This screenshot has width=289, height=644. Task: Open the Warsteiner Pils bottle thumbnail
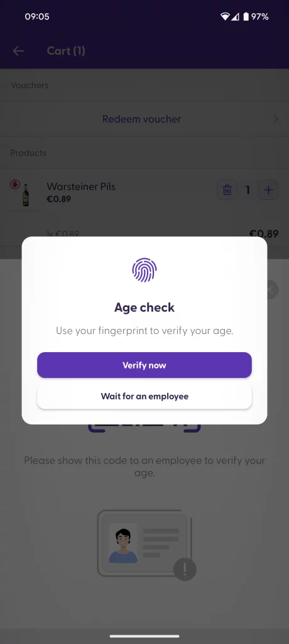[x=26, y=195]
